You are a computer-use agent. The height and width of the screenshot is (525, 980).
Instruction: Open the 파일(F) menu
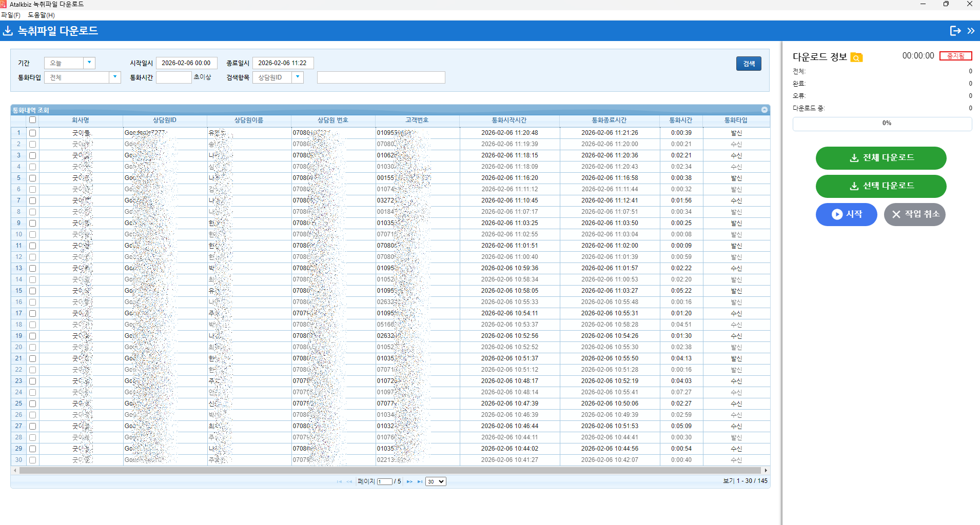(11, 15)
